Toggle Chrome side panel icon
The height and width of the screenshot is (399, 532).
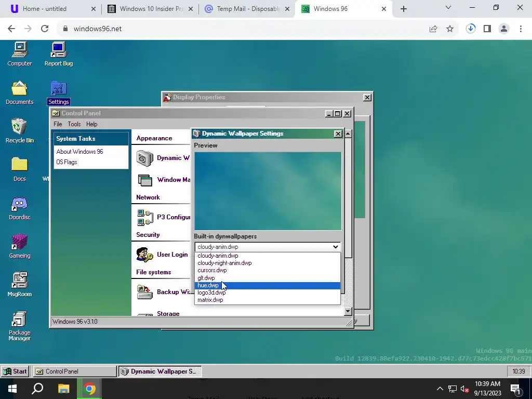tap(487, 29)
